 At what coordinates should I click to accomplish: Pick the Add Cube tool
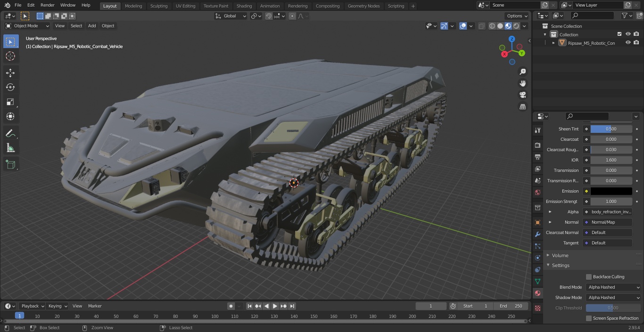pyautogui.click(x=10, y=164)
